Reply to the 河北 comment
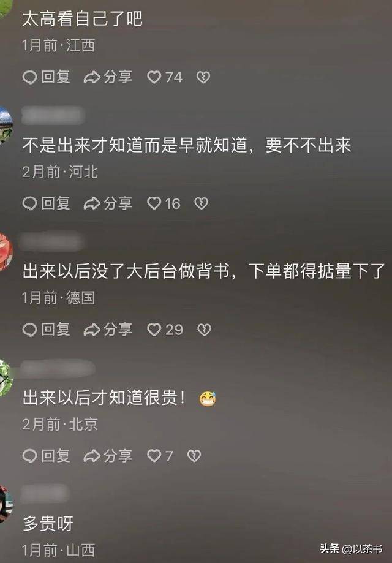The height and width of the screenshot is (563, 392). point(47,203)
